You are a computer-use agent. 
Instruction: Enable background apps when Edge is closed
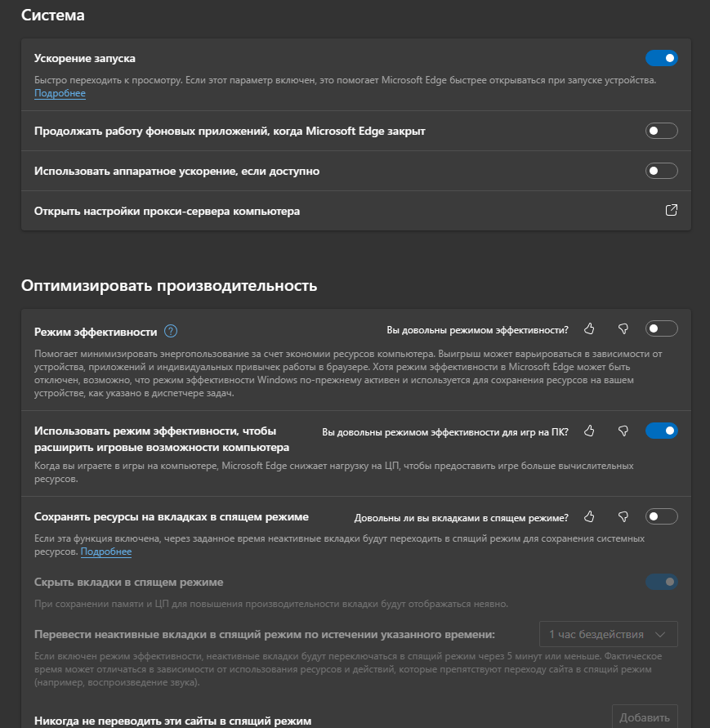[x=661, y=131]
